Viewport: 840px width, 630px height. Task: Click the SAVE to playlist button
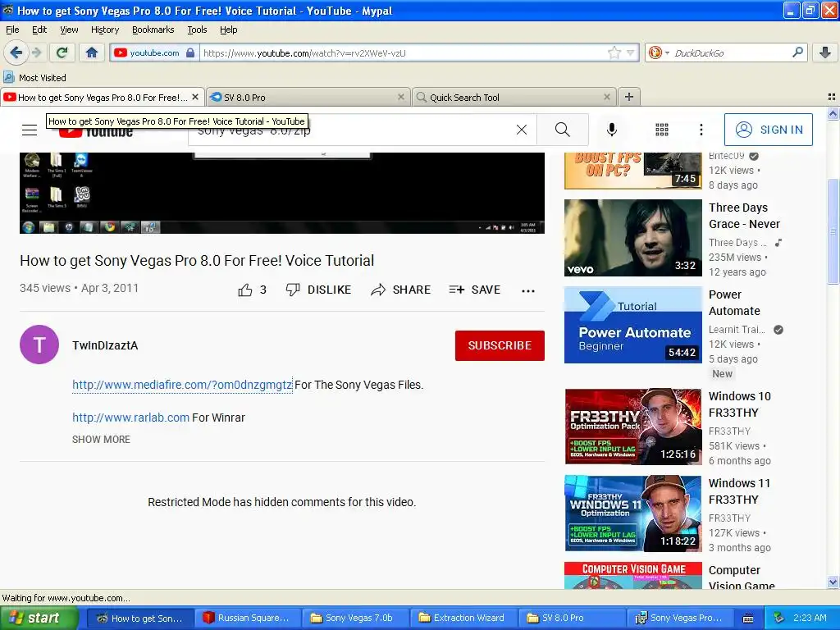475,290
